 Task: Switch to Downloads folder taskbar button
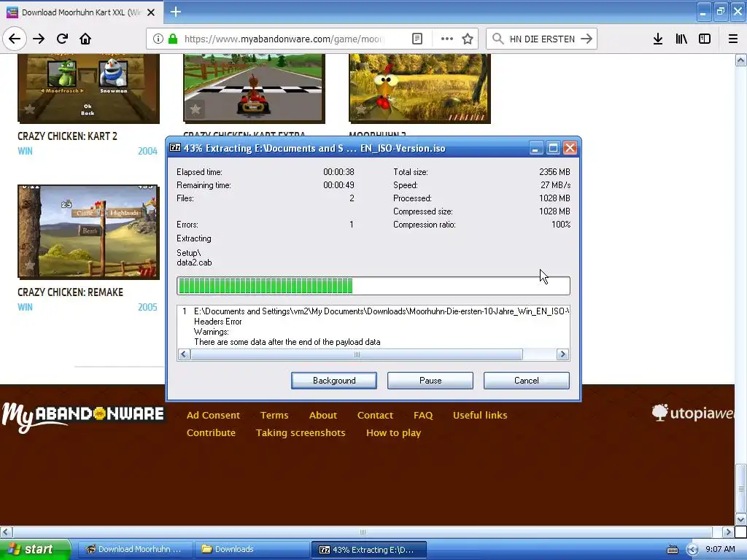(x=252, y=549)
